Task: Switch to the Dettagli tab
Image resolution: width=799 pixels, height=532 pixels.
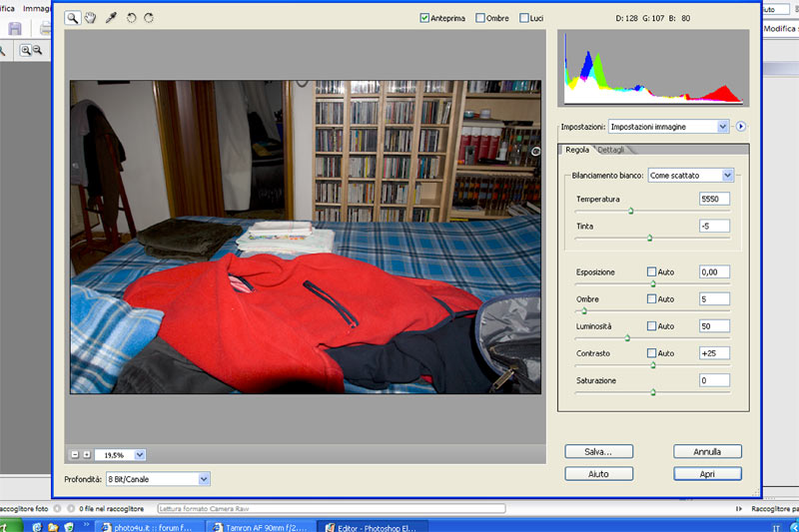Action: point(611,150)
